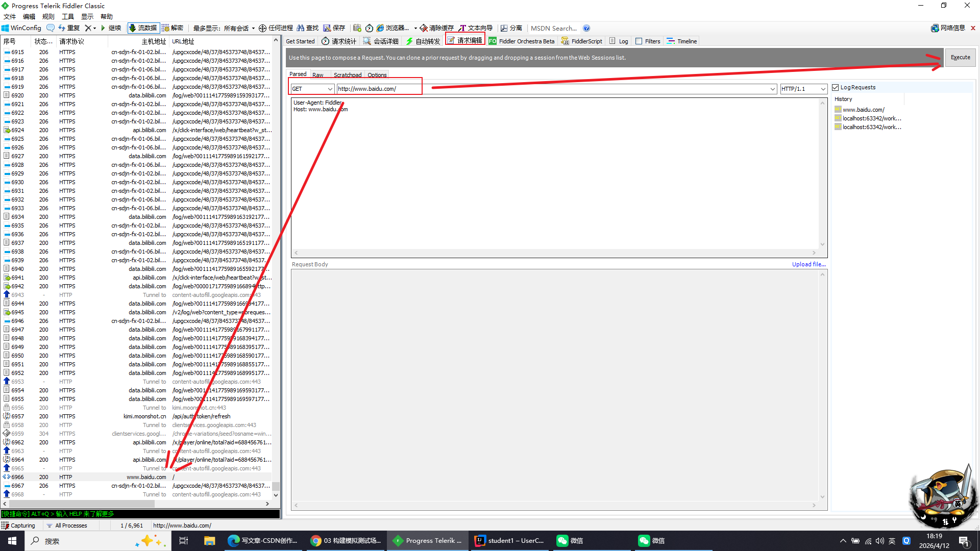The width and height of the screenshot is (980, 551).
Task: Click the comment speech bubble icon
Action: pyautogui.click(x=50, y=28)
